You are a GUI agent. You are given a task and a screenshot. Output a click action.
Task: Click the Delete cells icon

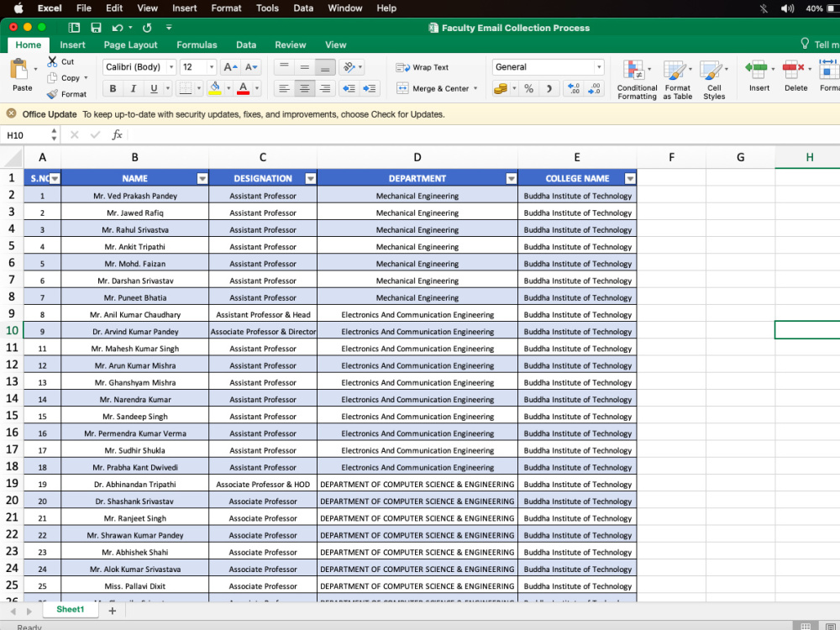point(794,69)
